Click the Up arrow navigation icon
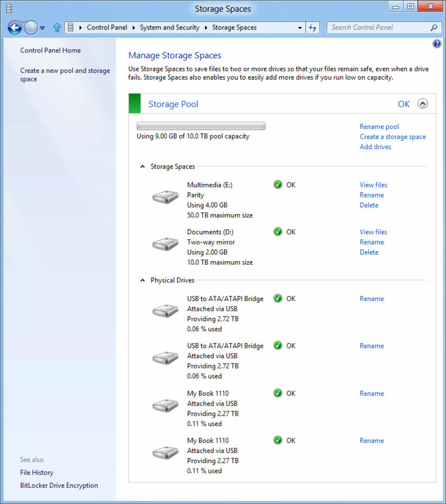446x504 pixels. [56, 27]
